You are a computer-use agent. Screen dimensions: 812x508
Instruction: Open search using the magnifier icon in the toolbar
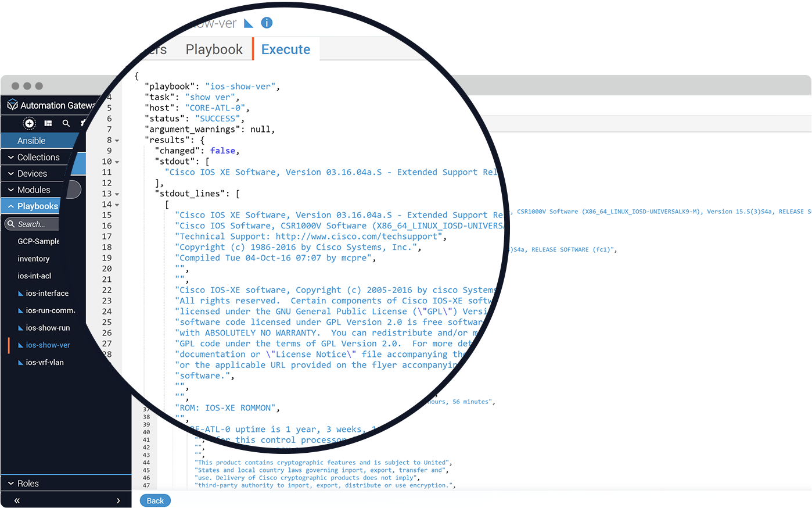click(x=66, y=123)
